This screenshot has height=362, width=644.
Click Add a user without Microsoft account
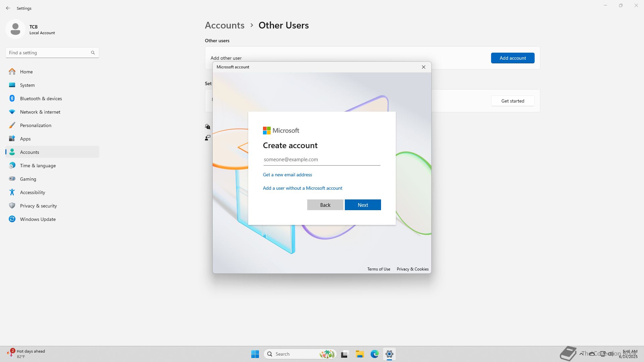pyautogui.click(x=302, y=188)
